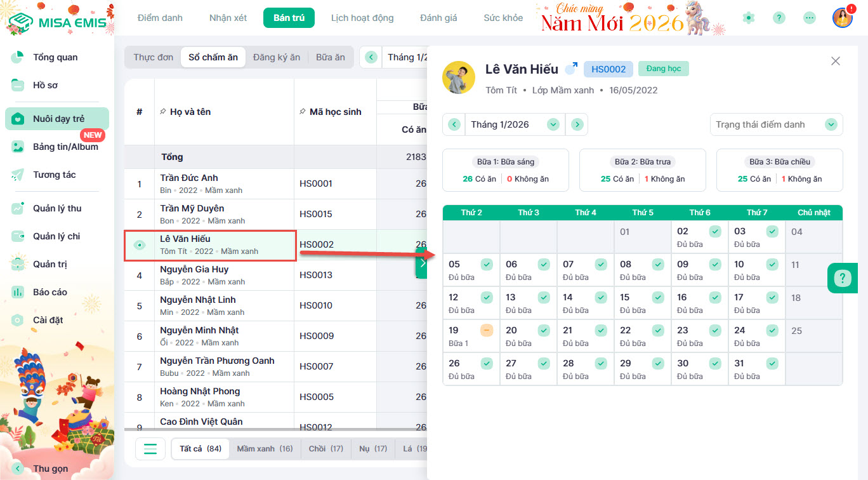Open the more options ellipsis icon
Viewport: 868px width, 480px height.
coord(809,18)
